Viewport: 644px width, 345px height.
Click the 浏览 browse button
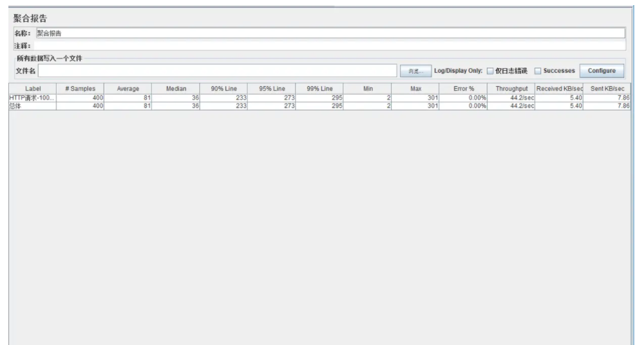click(x=415, y=71)
